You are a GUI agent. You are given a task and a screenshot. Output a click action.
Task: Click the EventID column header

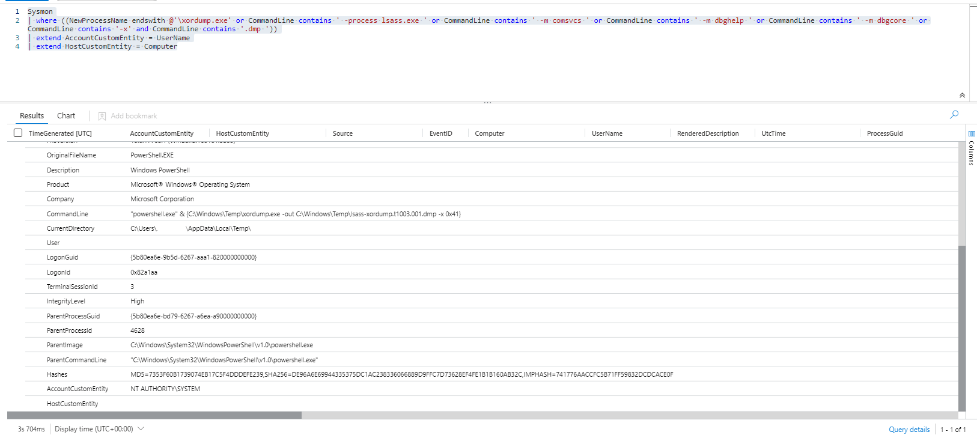[440, 133]
